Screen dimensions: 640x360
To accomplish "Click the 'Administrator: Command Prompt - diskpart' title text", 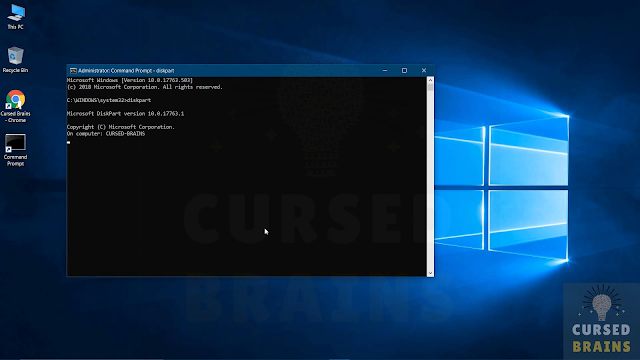I will tap(126, 71).
